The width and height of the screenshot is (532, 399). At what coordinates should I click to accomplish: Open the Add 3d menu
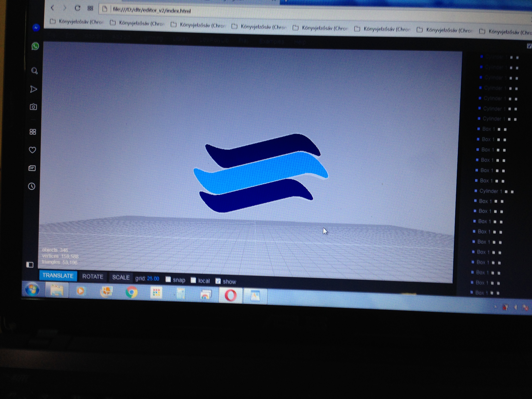click(93, 36)
